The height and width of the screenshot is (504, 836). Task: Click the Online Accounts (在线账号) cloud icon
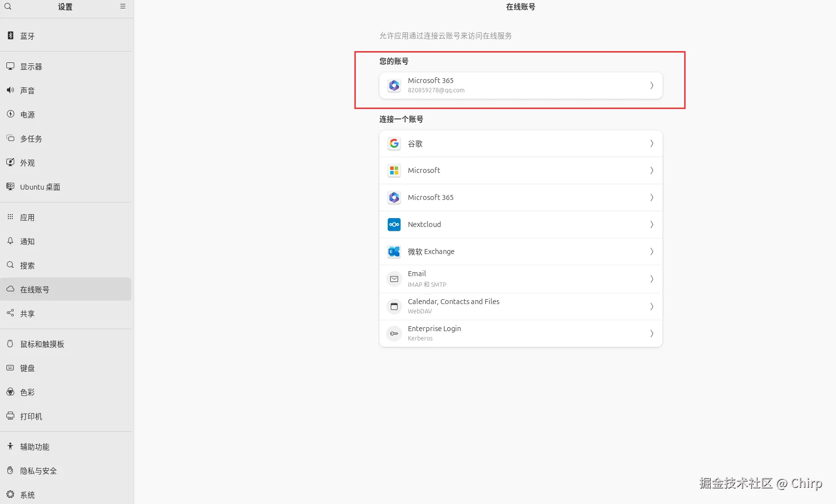[x=10, y=289]
